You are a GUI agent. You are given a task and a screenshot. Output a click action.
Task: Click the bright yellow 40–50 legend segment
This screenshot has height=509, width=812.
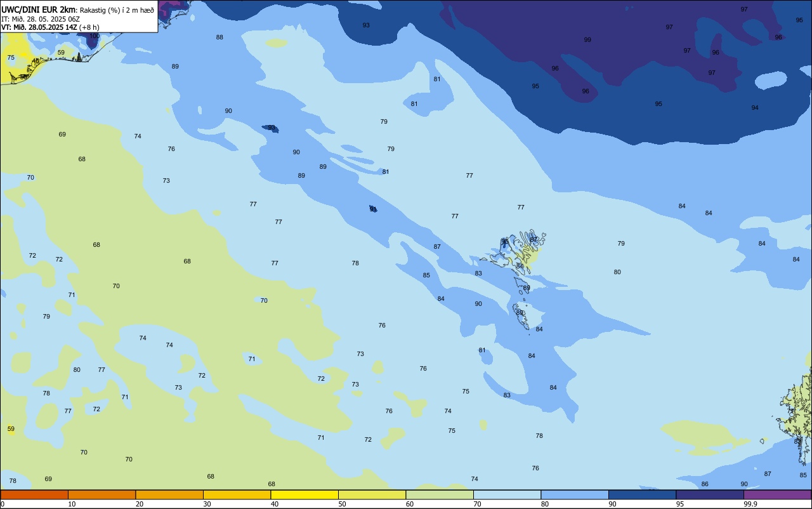click(304, 494)
